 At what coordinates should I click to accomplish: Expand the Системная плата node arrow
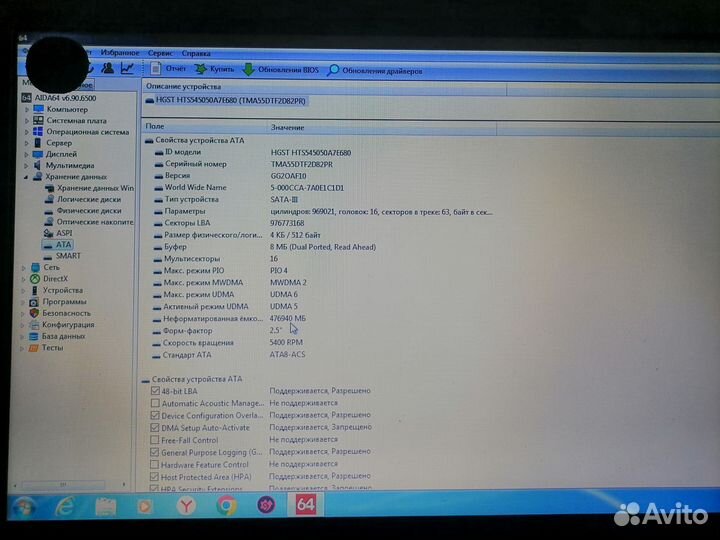(x=27, y=121)
